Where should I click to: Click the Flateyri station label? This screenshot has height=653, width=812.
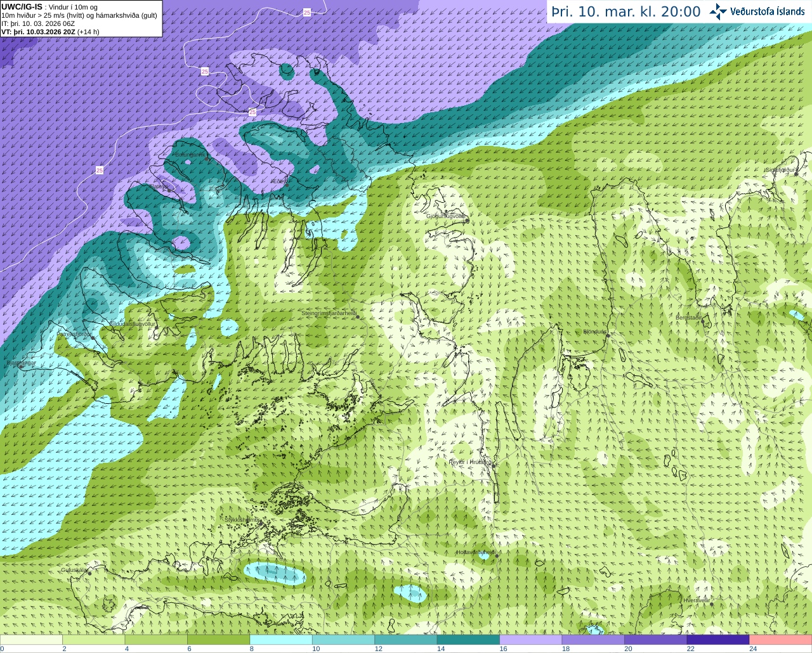coord(160,186)
